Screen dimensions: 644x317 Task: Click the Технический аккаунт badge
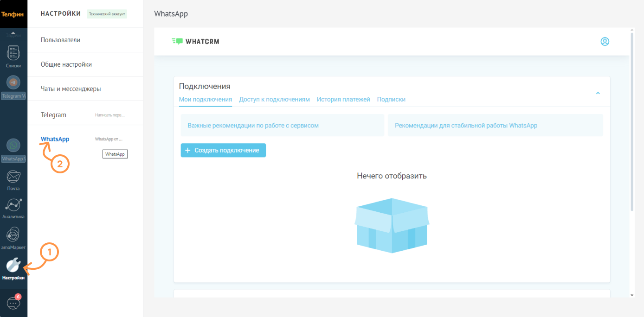[x=107, y=14]
